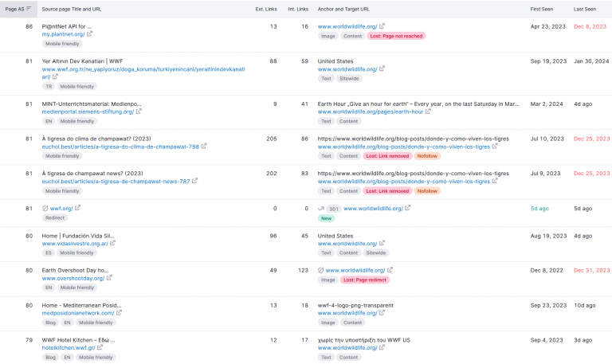Open target external icon in Earth Overshoot row

tap(390, 269)
